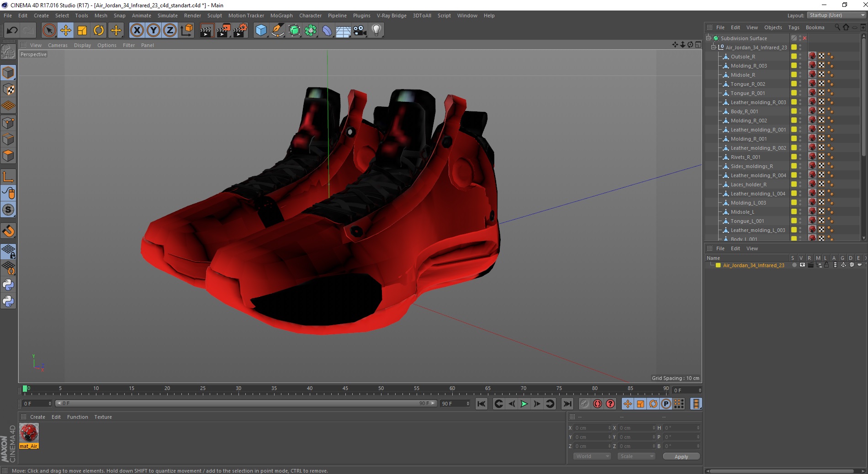The height and width of the screenshot is (474, 868).
Task: Add a Light object
Action: (x=376, y=31)
